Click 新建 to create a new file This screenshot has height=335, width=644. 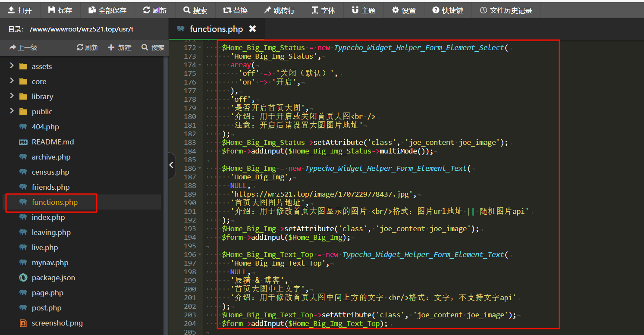[120, 47]
